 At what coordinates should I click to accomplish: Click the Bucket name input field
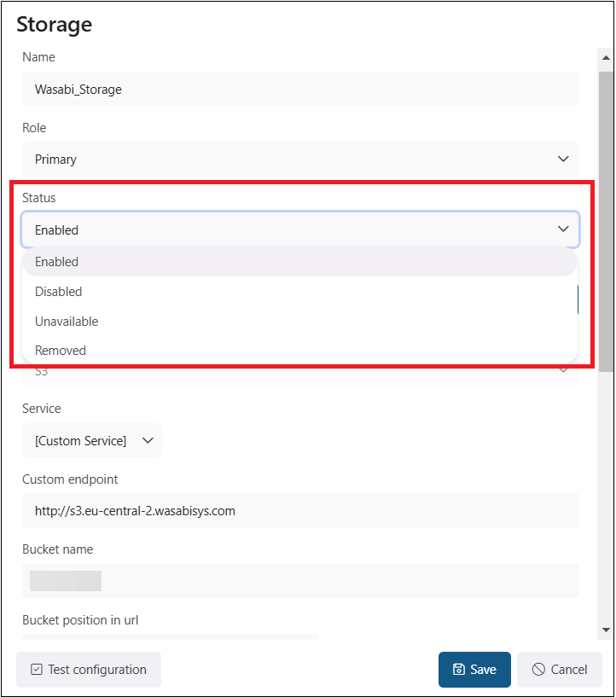click(x=299, y=581)
